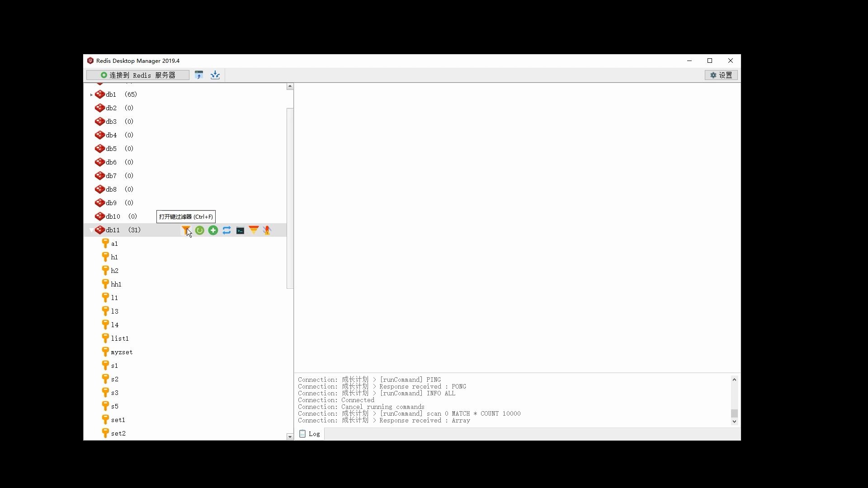Open the s2 key

tap(115, 379)
